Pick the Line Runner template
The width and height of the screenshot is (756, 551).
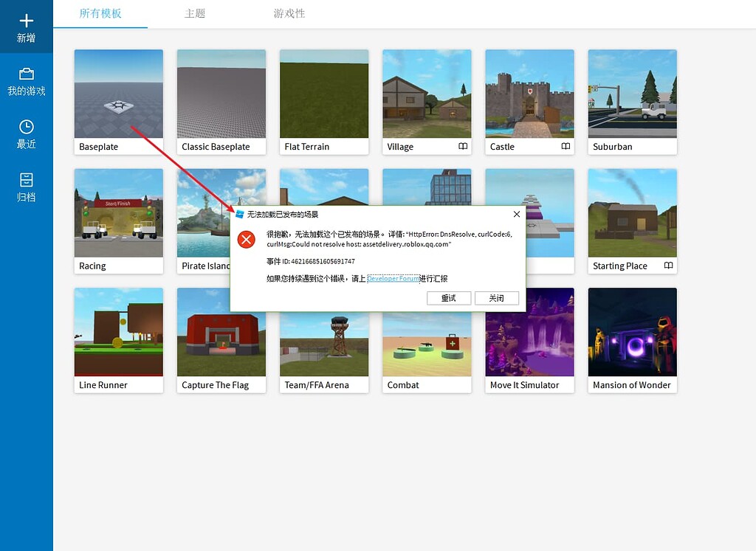point(118,332)
